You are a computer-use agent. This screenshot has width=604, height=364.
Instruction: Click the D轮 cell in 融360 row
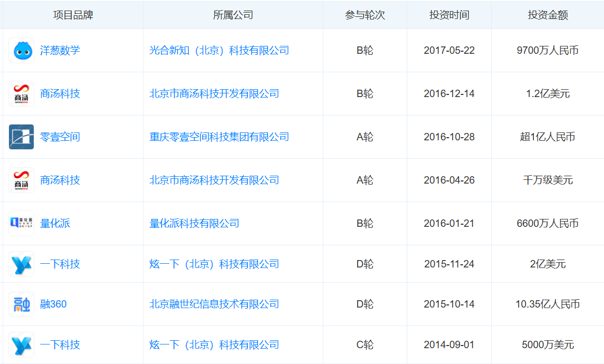click(x=365, y=304)
